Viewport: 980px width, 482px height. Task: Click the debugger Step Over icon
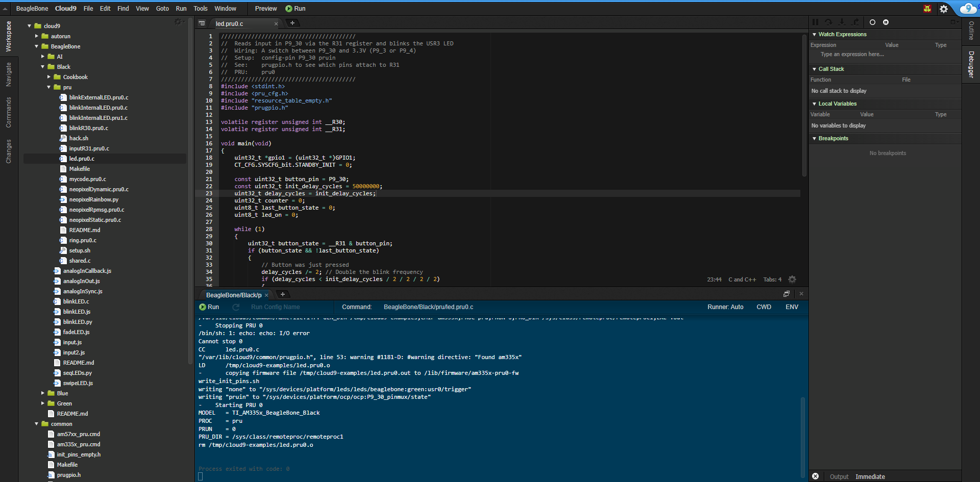(828, 22)
